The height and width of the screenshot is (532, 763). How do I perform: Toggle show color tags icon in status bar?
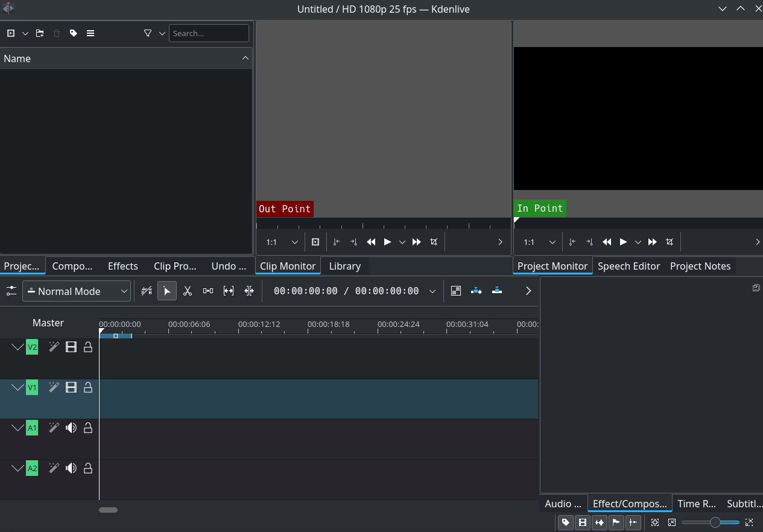click(566, 522)
